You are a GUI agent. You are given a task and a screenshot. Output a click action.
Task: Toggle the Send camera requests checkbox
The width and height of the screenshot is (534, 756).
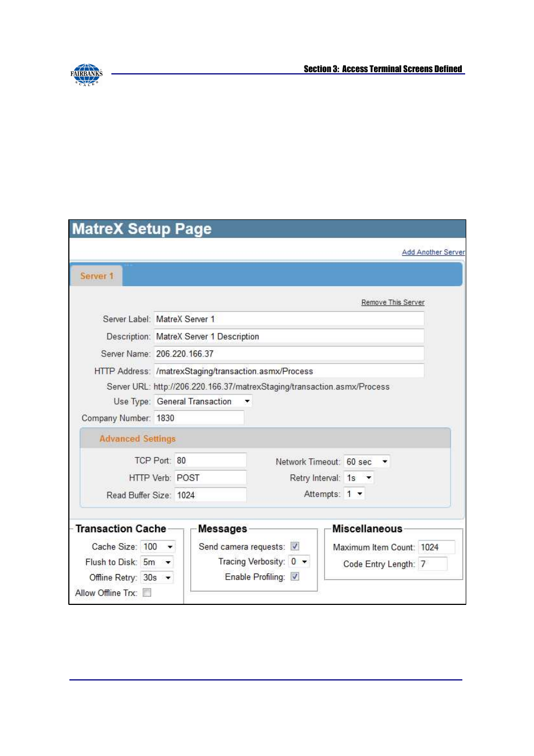[x=295, y=546]
